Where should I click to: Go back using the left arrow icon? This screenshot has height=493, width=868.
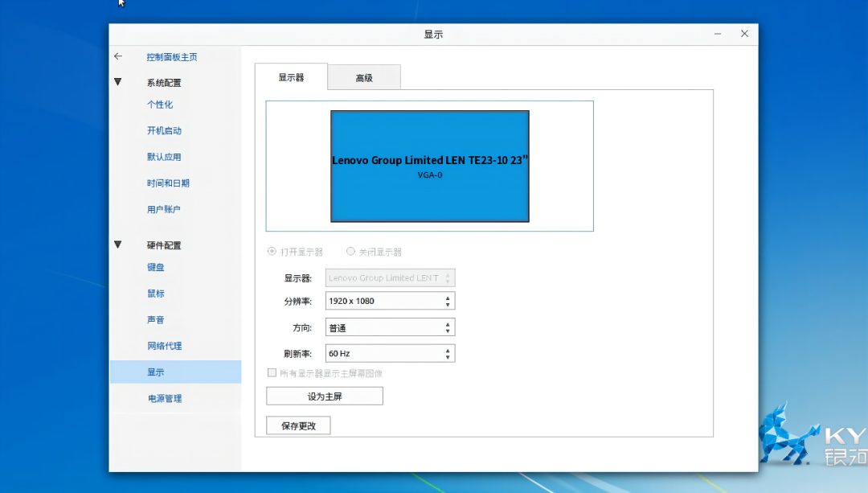[x=118, y=56]
